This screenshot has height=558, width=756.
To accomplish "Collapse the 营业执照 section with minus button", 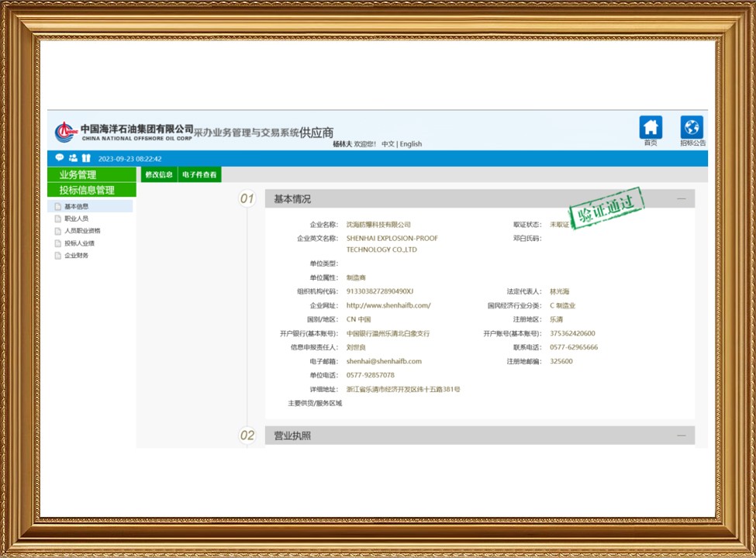I will tap(681, 436).
